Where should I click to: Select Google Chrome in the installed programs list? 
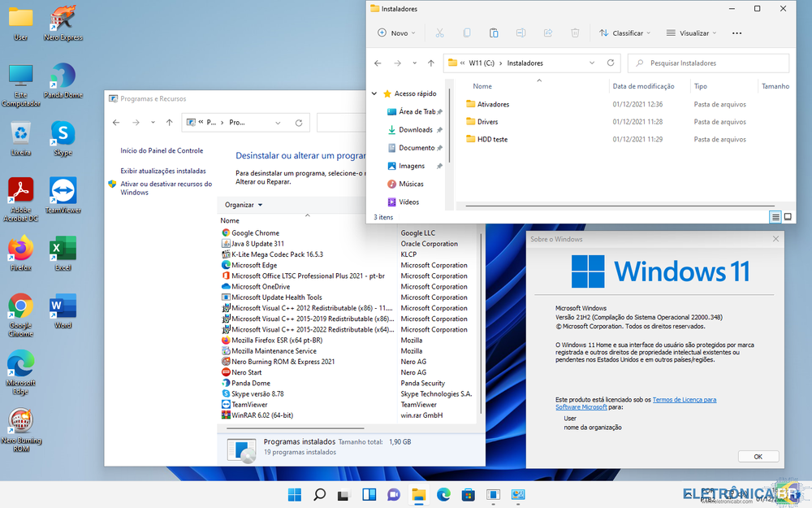pyautogui.click(x=255, y=233)
